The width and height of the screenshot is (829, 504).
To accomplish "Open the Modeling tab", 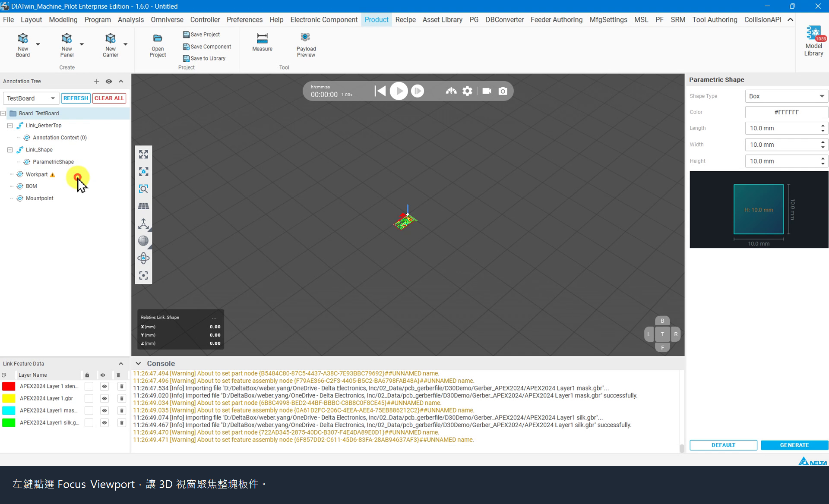I will [63, 20].
